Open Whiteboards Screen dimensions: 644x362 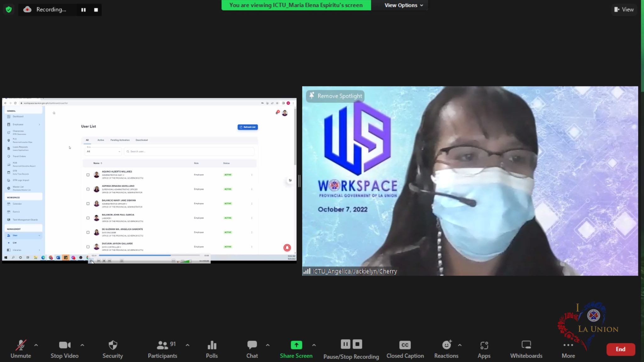point(526,349)
